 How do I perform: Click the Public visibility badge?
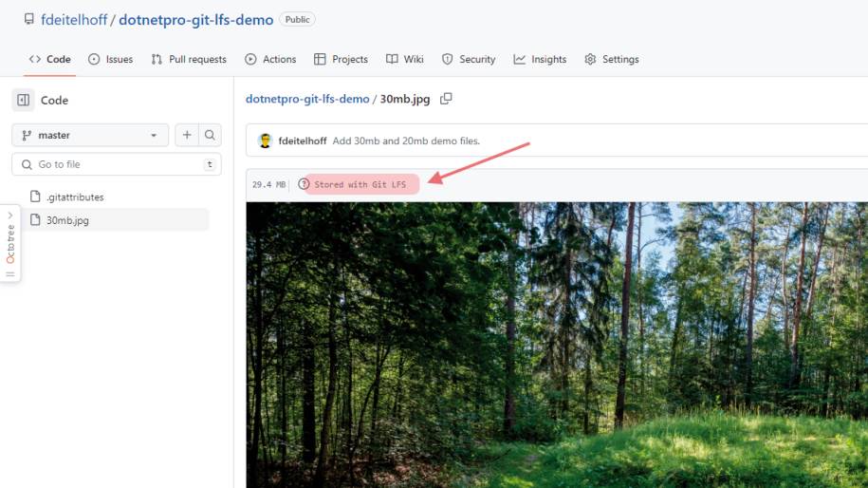coord(297,19)
